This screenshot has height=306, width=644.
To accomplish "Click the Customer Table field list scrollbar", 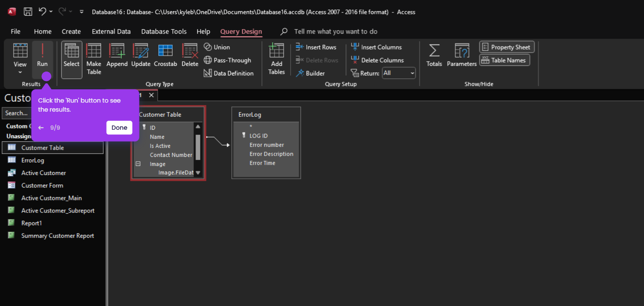I will point(198,150).
